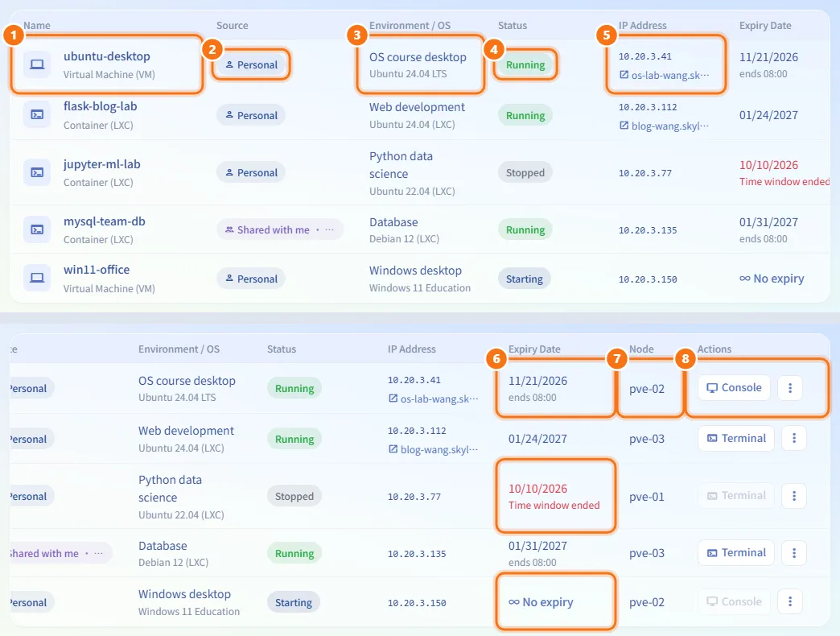840x636 pixels.
Task: Click the Source column header
Action: click(232, 25)
